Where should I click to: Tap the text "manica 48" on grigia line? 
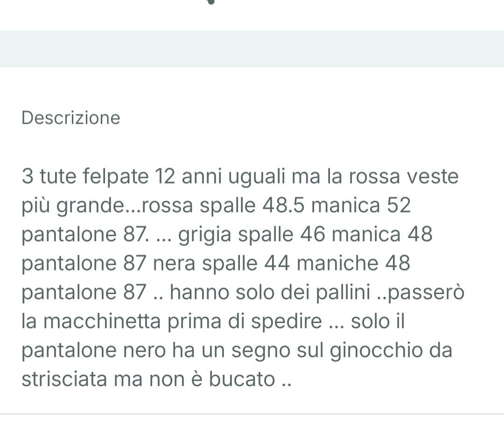[382, 234]
